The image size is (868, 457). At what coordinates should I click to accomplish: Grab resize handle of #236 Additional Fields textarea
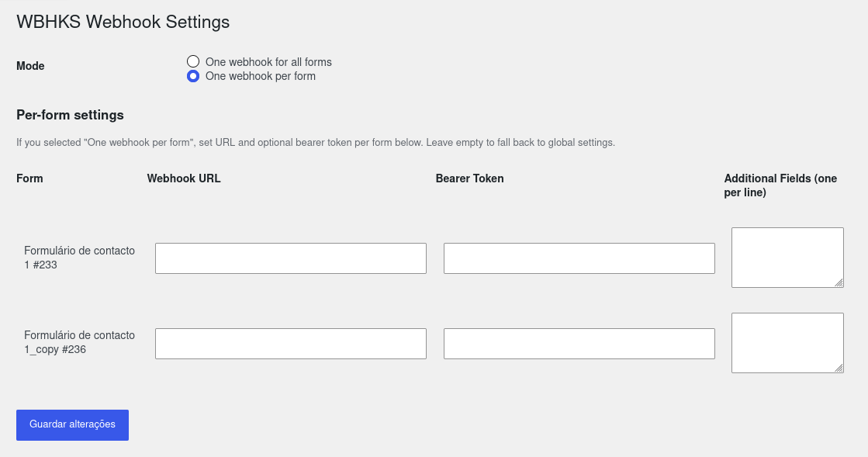pyautogui.click(x=839, y=368)
